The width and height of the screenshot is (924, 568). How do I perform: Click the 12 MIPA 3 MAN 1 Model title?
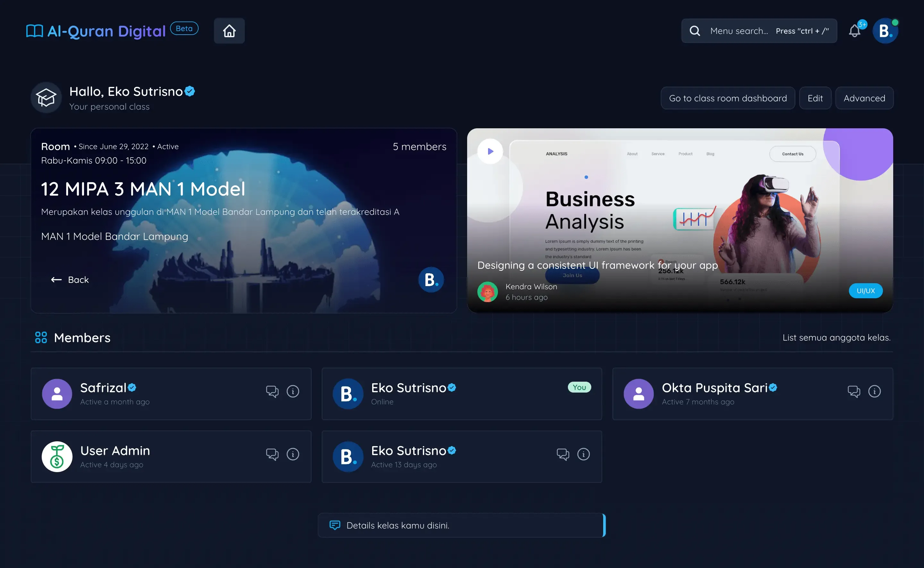coord(143,189)
